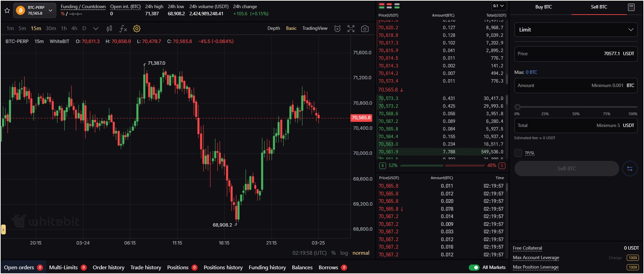Click the Total USDT input field

[x=576, y=125]
